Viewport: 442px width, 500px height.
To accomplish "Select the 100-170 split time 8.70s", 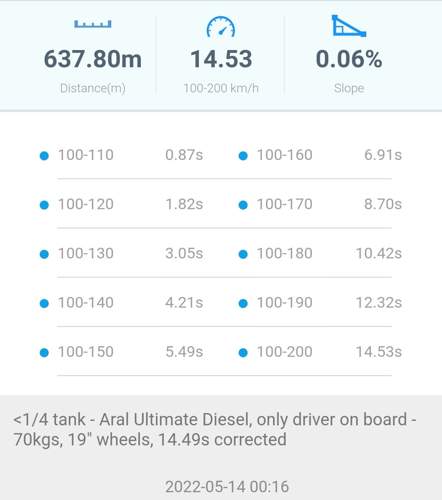I will pyautogui.click(x=383, y=204).
